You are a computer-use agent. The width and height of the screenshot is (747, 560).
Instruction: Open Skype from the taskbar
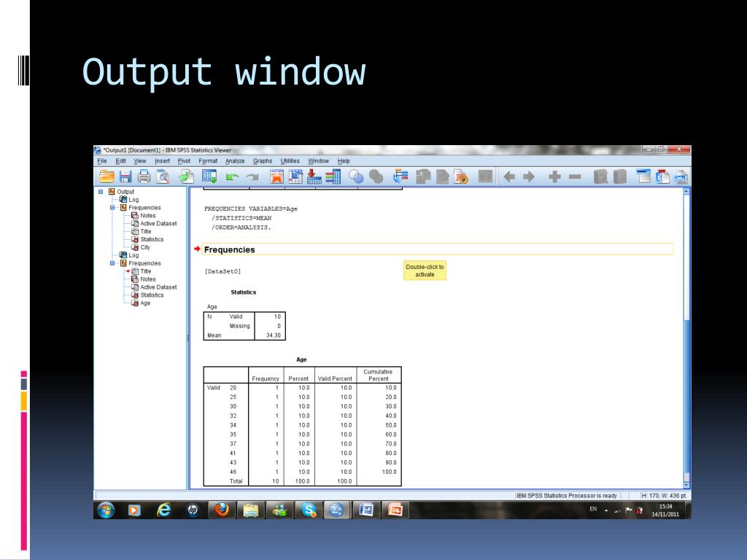(309, 510)
